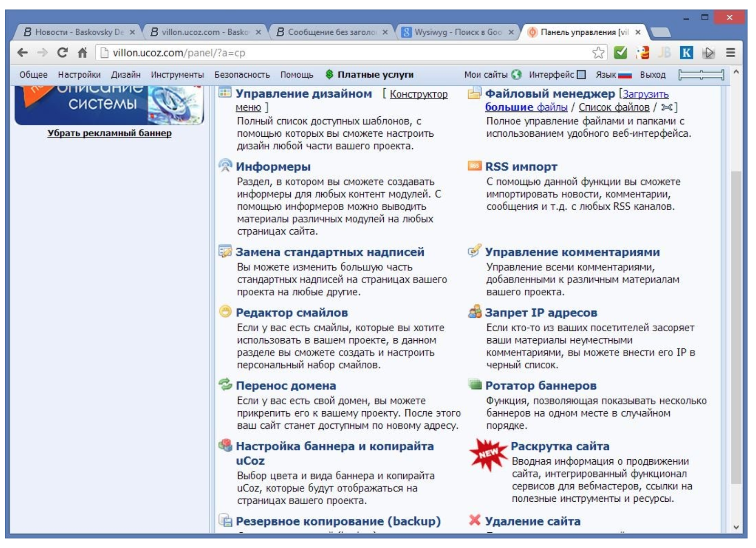Image resolution: width=756 pixels, height=548 pixels.
Task: Open Управление комментариями link
Action: 572,252
